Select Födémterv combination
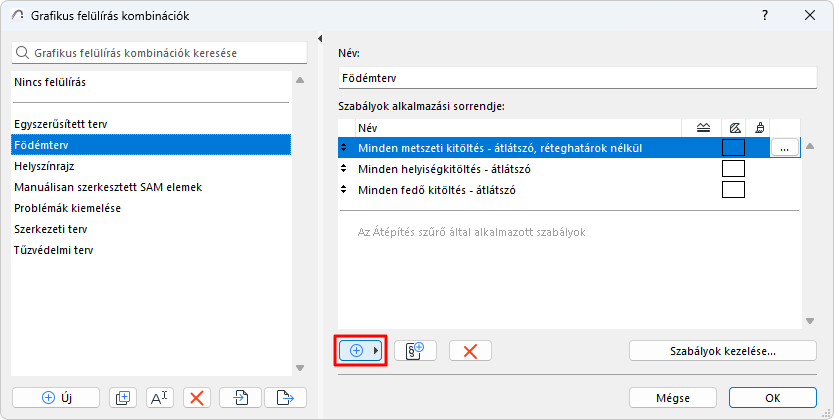This screenshot has height=420, width=834. [151, 145]
